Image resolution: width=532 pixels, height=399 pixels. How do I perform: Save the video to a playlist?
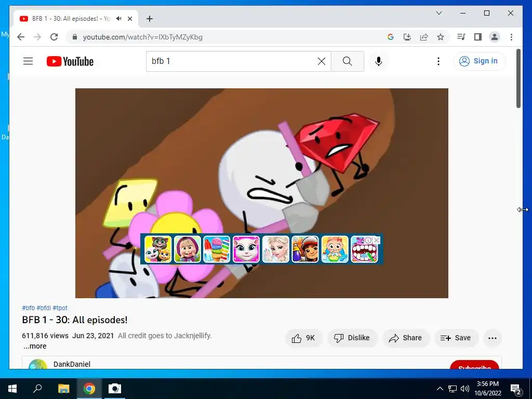(456, 338)
